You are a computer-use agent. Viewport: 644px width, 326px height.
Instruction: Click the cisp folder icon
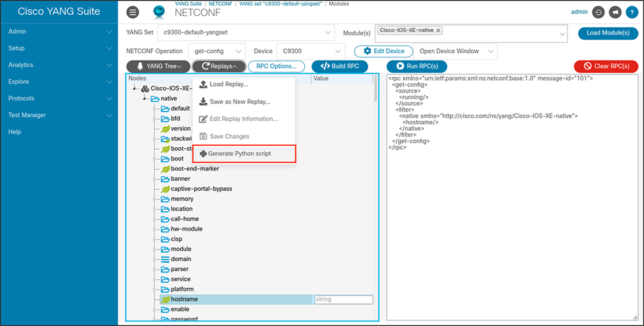(x=165, y=239)
